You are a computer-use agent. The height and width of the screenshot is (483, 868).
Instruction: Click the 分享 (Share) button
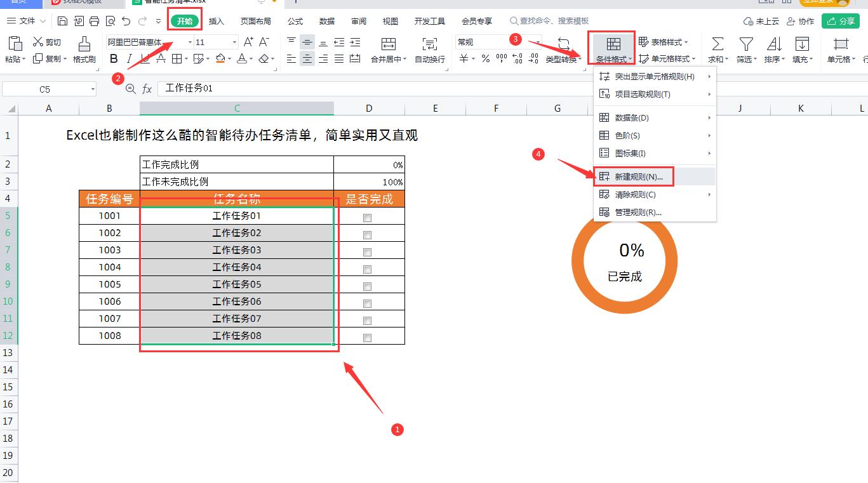pyautogui.click(x=840, y=20)
